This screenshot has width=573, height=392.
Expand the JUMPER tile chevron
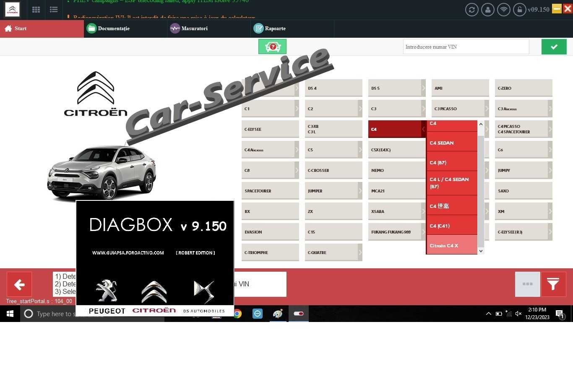coord(360,191)
